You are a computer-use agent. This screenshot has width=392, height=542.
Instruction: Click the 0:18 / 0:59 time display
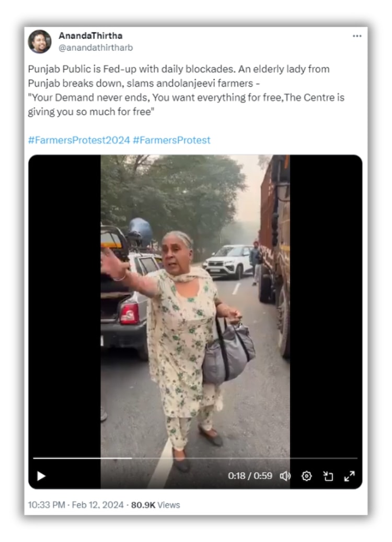click(x=250, y=476)
